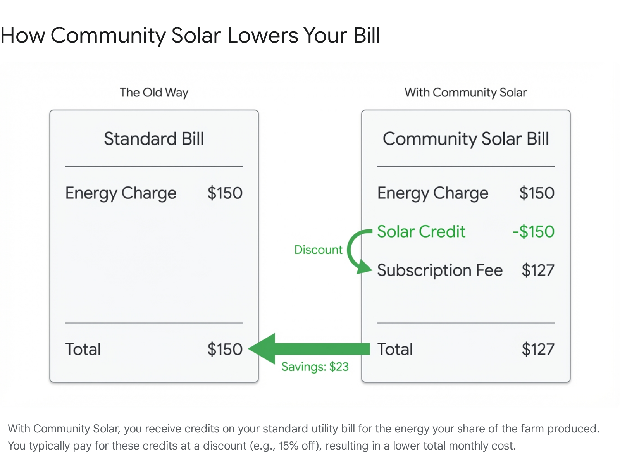Viewport: 620px width, 465px height.
Task: Click the Community Solar Total $127 amount
Action: tap(538, 349)
